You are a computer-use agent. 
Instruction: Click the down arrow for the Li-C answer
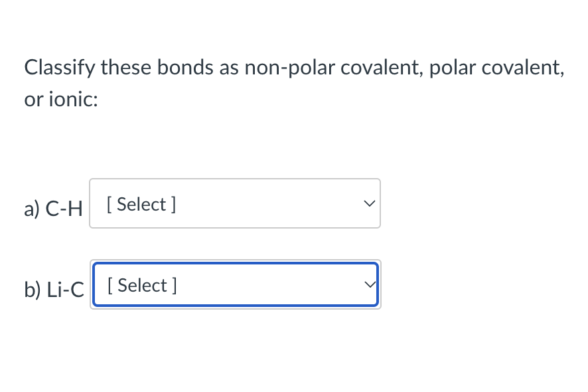point(370,284)
